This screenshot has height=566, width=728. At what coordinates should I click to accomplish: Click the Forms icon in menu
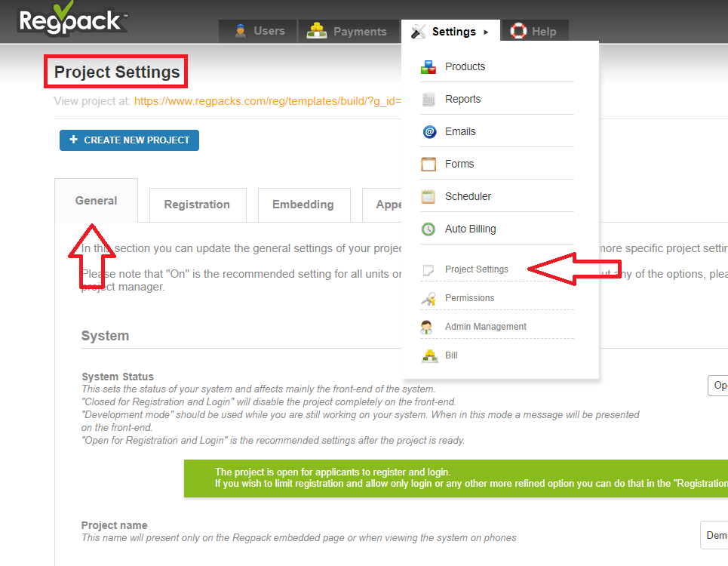[x=429, y=165]
